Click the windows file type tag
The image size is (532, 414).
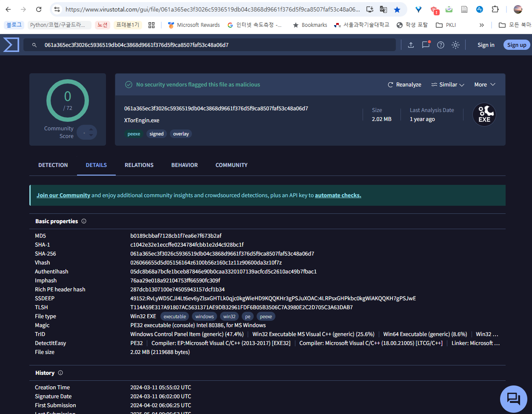pyautogui.click(x=205, y=316)
